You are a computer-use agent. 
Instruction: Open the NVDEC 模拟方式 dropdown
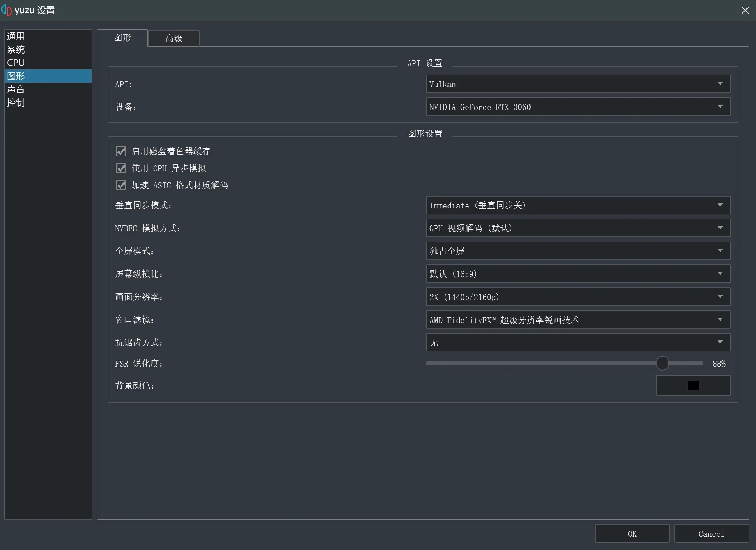578,228
